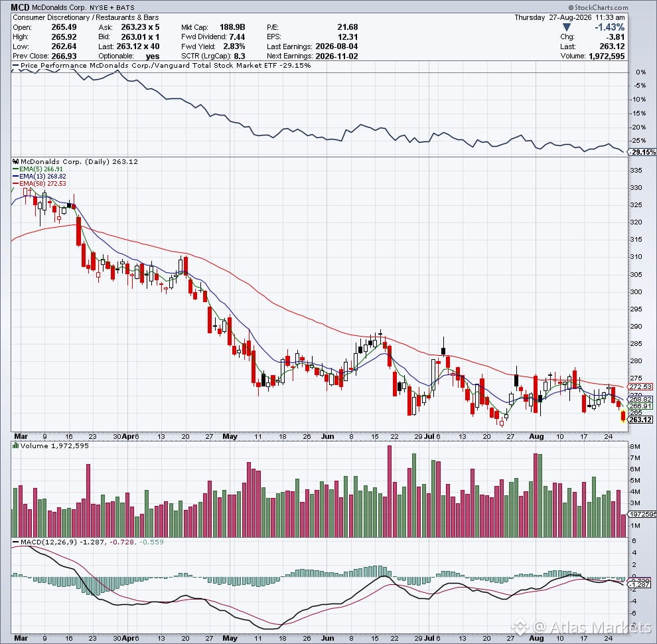The width and height of the screenshot is (657, 644).
Task: Click the Mkt Cap value 188.9B
Action: click(232, 27)
